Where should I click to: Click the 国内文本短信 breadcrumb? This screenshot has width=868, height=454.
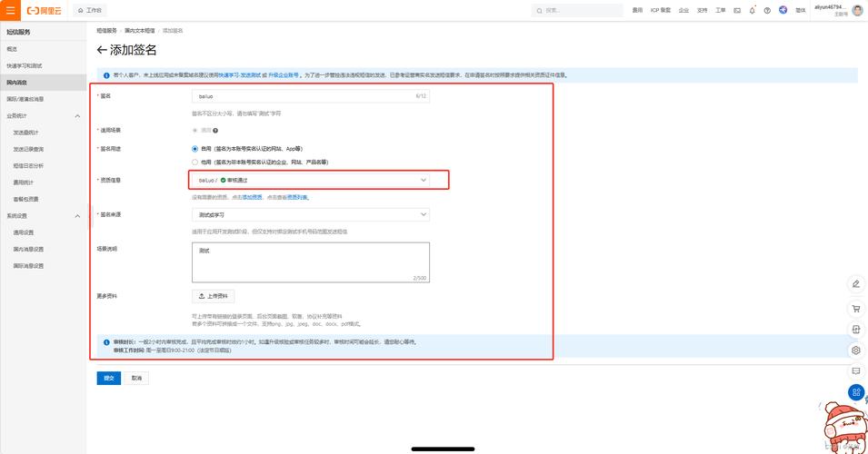click(x=139, y=30)
